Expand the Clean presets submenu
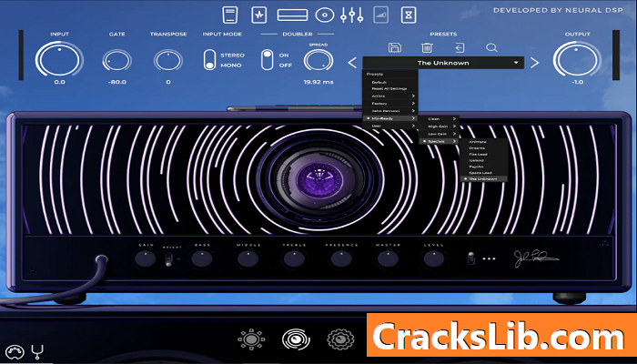The image size is (637, 364). (440, 119)
